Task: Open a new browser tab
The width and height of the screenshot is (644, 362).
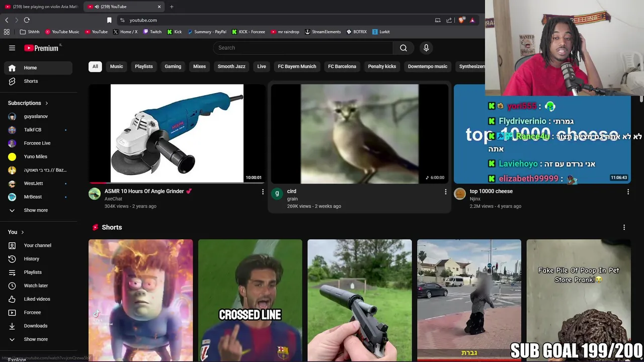Action: (172, 7)
